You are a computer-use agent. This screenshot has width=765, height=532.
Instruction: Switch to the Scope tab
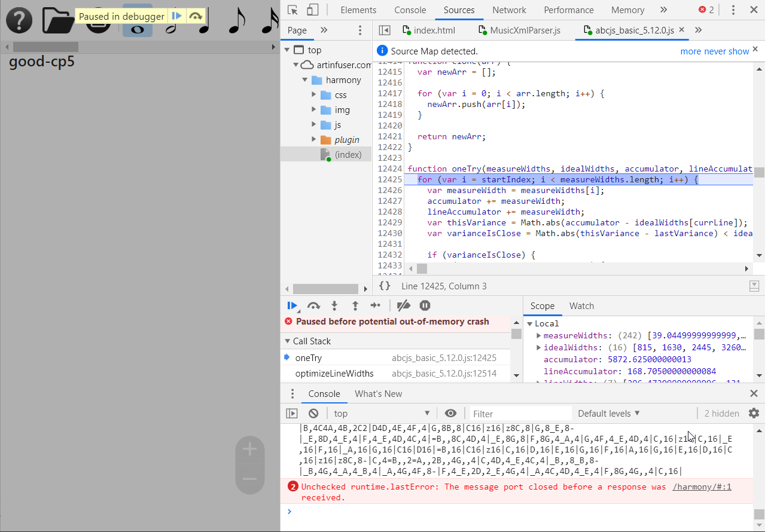pyautogui.click(x=542, y=306)
